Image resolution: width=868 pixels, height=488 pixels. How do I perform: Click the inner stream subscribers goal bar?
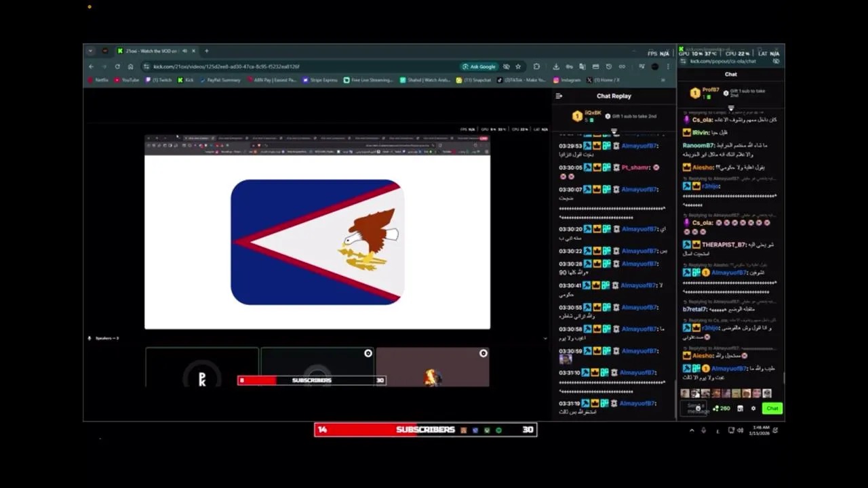[312, 380]
